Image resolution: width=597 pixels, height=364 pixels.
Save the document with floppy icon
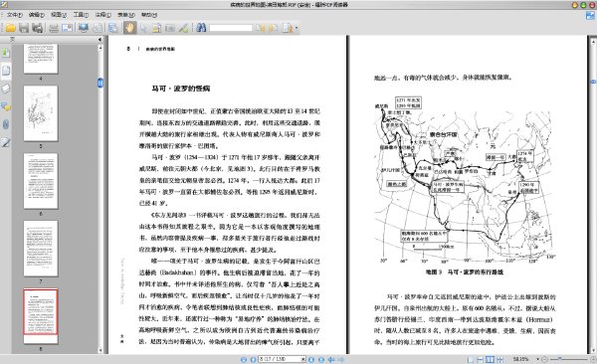click(x=24, y=28)
